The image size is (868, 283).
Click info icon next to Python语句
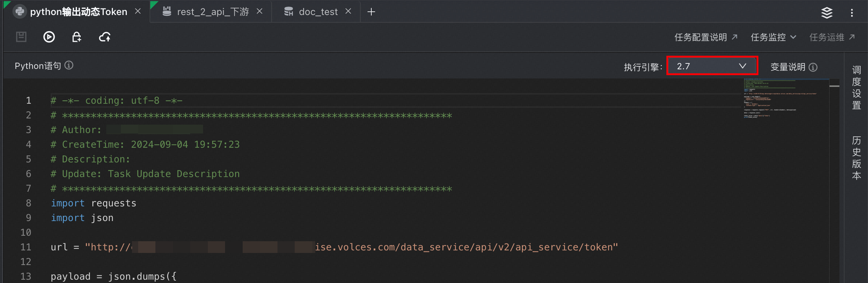[x=69, y=65]
